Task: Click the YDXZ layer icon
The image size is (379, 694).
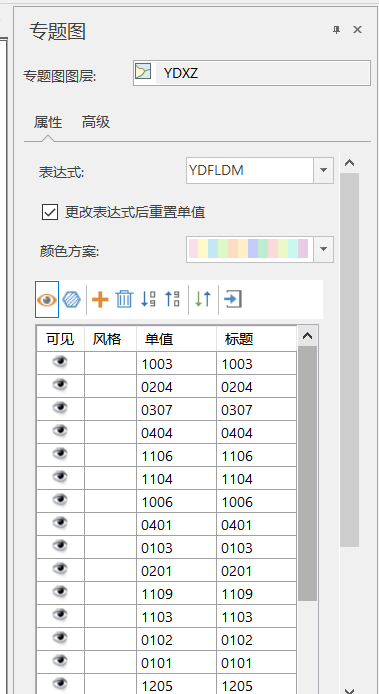Action: (x=143, y=72)
